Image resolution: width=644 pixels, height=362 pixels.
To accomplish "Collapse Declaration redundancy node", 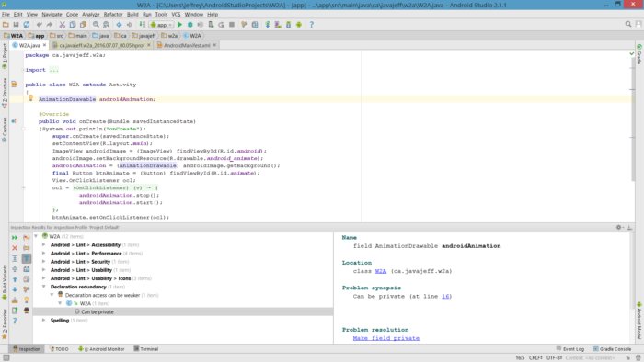I will click(44, 287).
